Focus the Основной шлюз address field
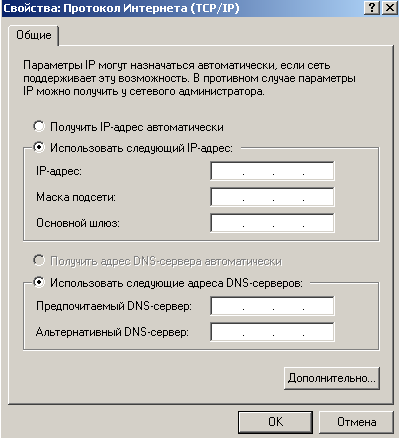 (x=272, y=223)
